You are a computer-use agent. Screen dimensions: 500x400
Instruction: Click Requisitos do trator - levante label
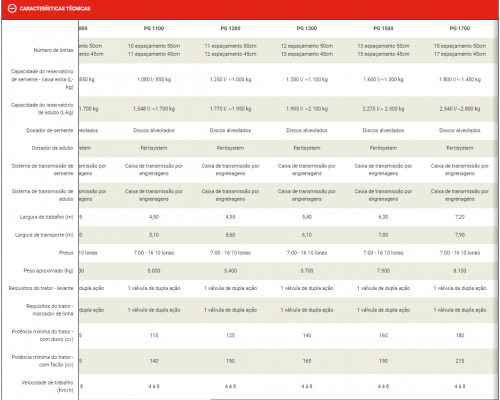[41, 288]
